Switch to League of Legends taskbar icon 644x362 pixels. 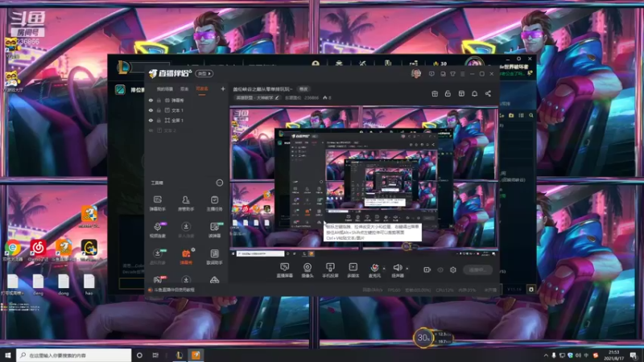(x=180, y=355)
